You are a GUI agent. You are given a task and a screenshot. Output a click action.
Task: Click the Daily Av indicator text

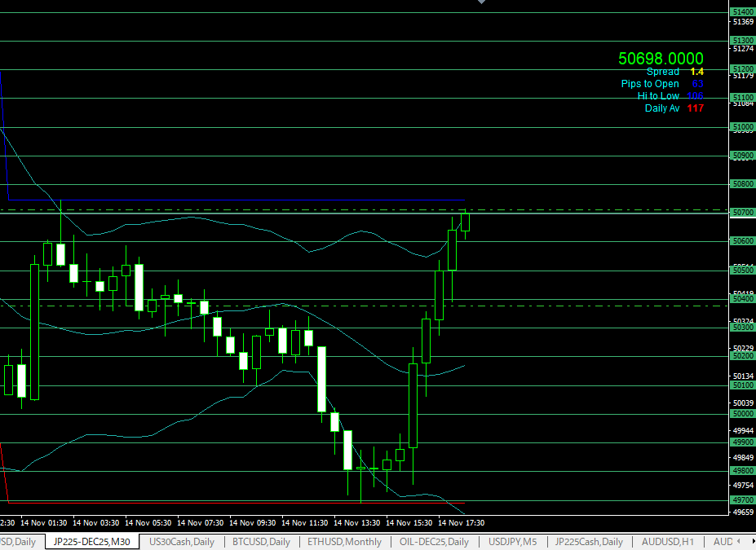(661, 108)
